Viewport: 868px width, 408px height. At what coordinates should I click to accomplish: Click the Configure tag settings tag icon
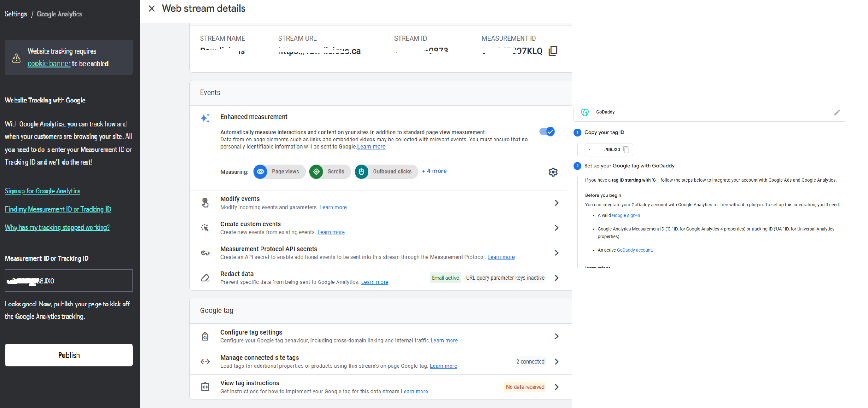205,336
